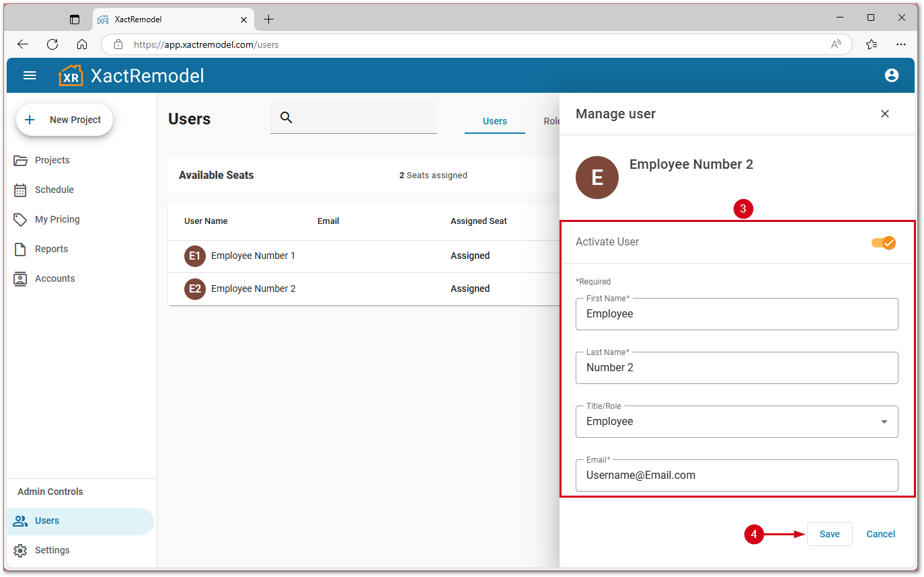The height and width of the screenshot is (577, 924).
Task: Click the Projects folder icon
Action: tap(21, 160)
